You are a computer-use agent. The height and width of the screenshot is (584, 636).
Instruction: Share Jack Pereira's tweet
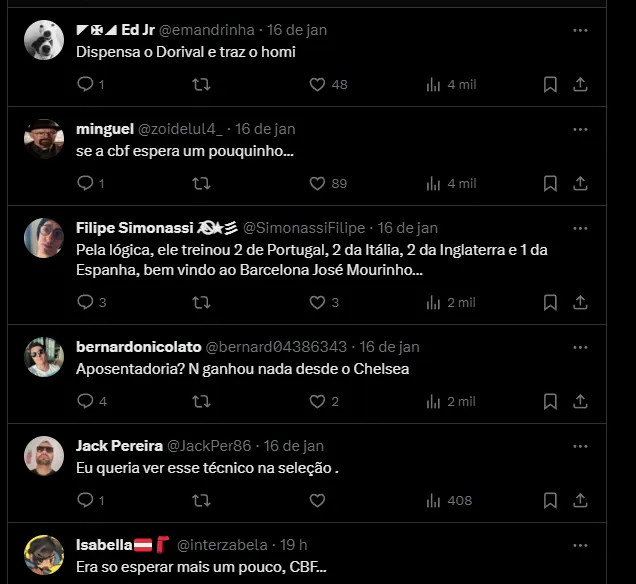tap(580, 501)
